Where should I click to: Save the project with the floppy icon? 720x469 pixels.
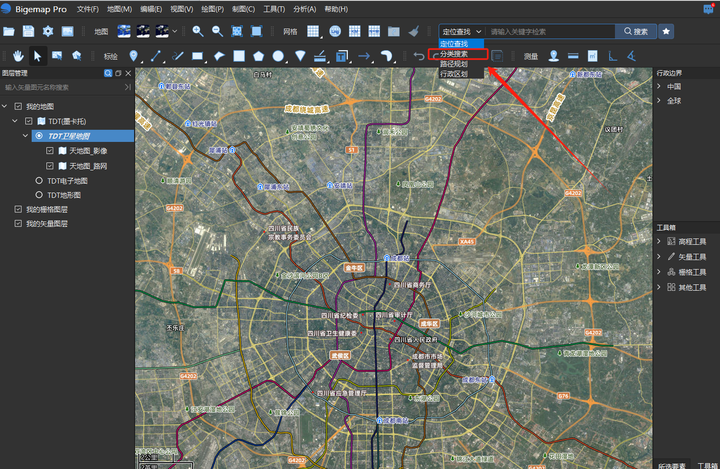(x=28, y=31)
